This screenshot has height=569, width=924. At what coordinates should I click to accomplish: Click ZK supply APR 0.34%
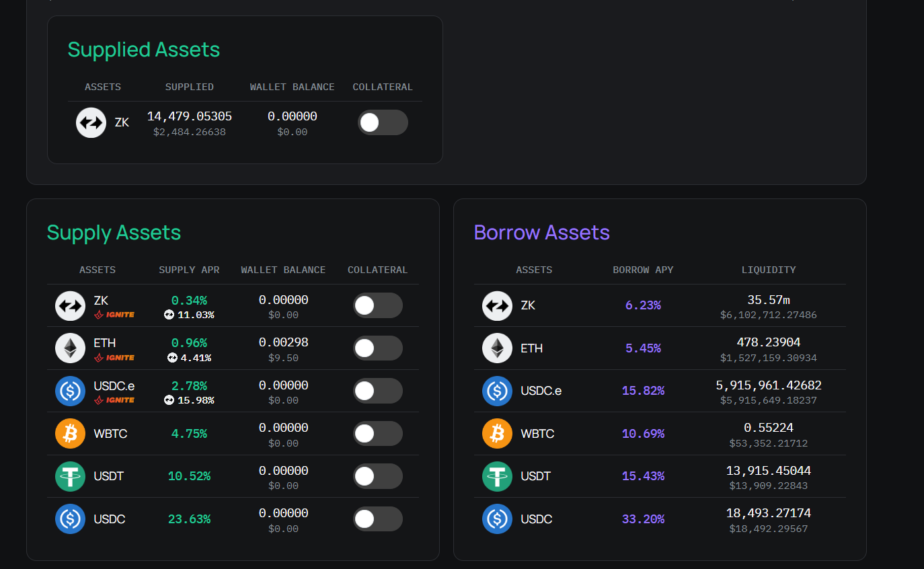pos(189,300)
